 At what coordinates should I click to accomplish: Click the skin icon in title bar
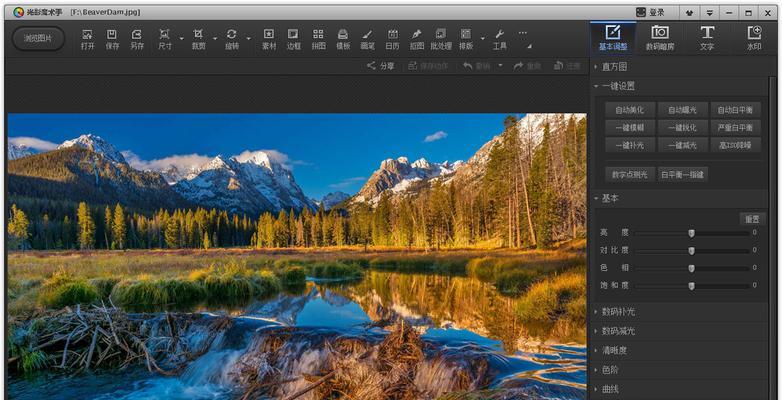pyautogui.click(x=689, y=13)
